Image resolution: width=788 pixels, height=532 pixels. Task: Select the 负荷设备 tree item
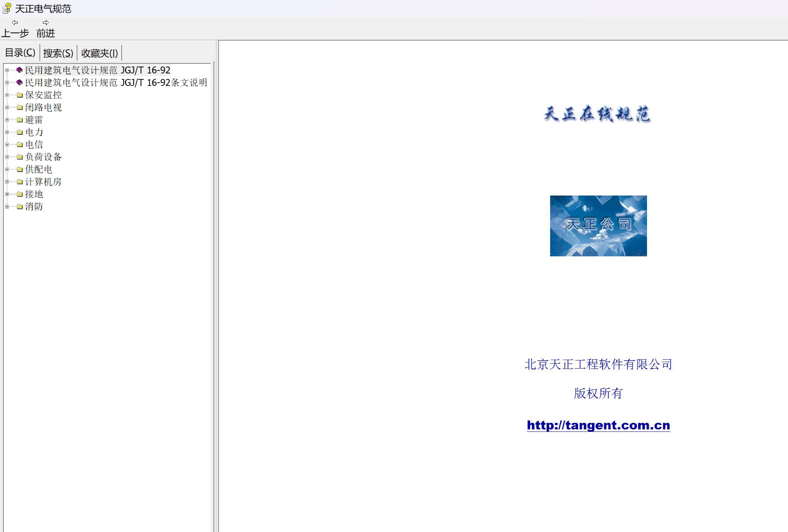click(43, 157)
